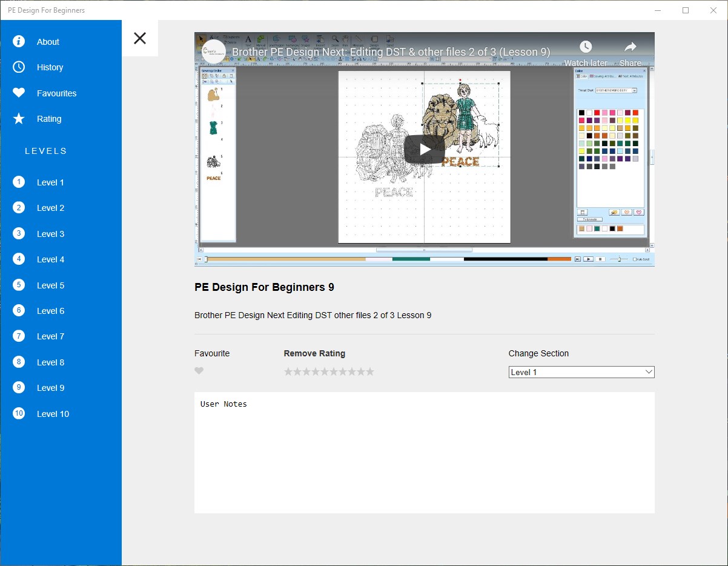The height and width of the screenshot is (566, 728).
Task: Navigate to Level 8
Action: 50,362
